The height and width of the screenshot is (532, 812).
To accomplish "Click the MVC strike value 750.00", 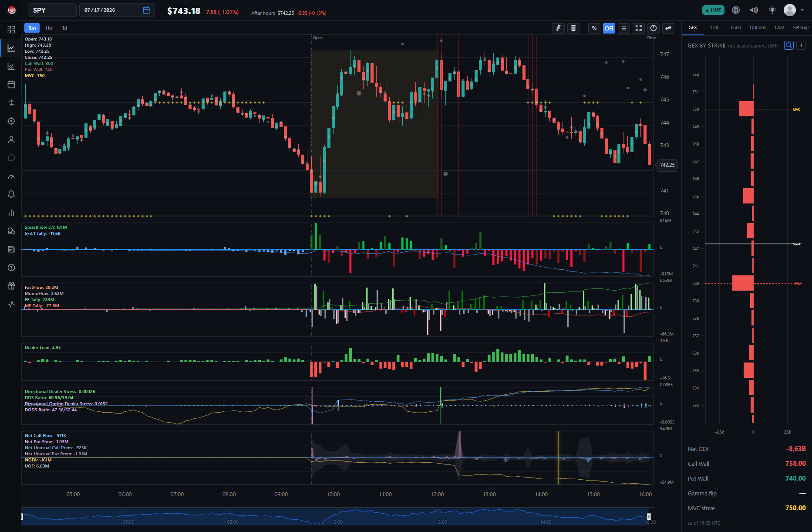I will click(x=795, y=508).
